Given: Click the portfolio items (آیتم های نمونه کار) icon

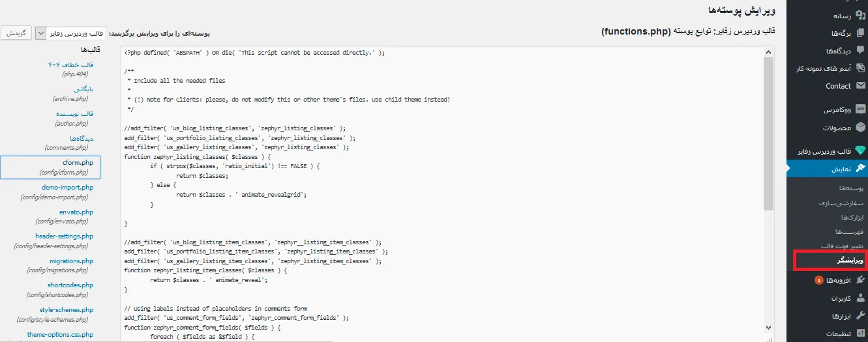Looking at the screenshot, I should tap(860, 68).
